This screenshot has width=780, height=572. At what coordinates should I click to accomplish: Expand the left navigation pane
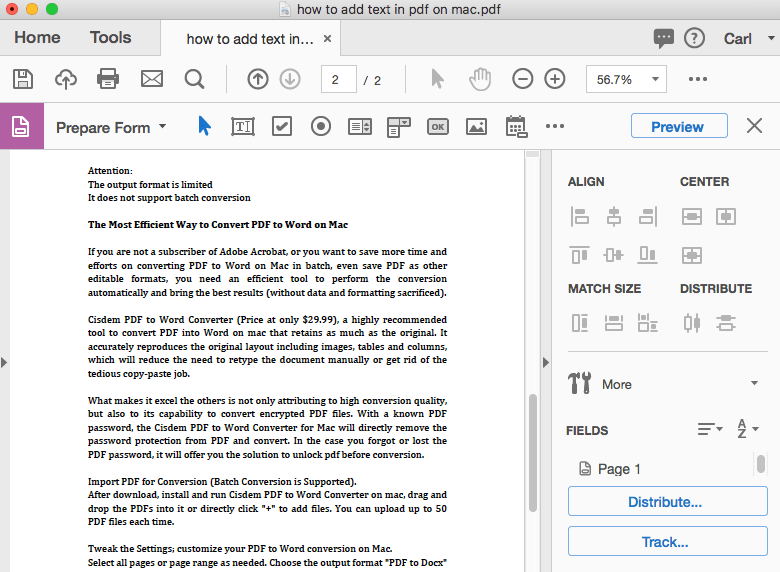(x=4, y=362)
